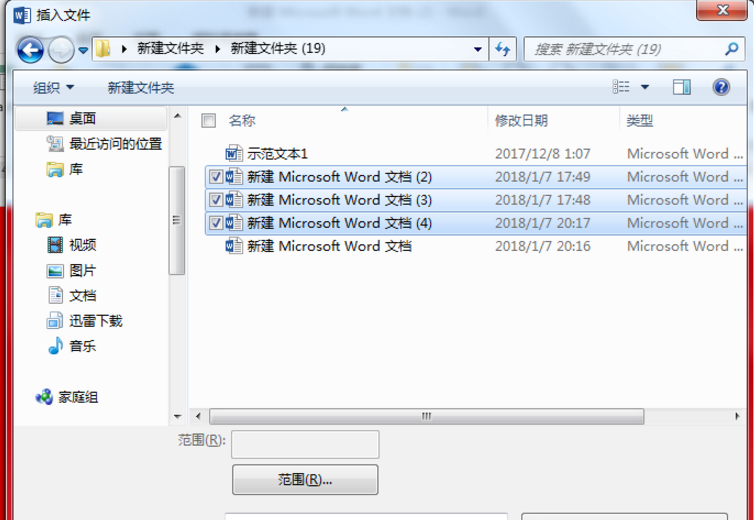Click the refresh icon beside address bar
The height and width of the screenshot is (520, 754).
tap(503, 49)
